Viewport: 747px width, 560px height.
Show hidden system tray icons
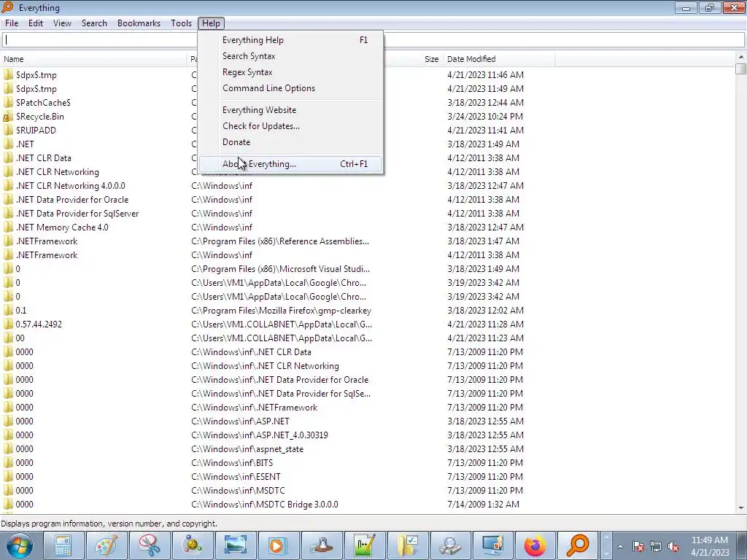[620, 547]
